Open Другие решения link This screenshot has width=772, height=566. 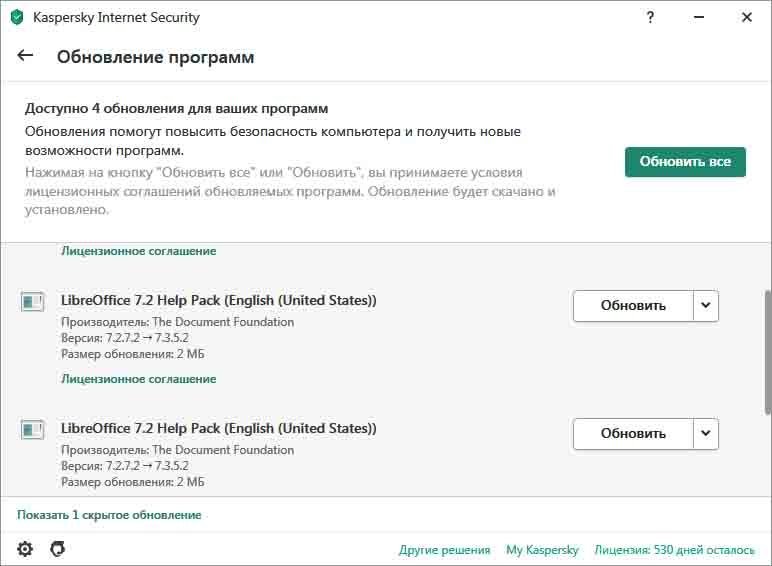[445, 550]
